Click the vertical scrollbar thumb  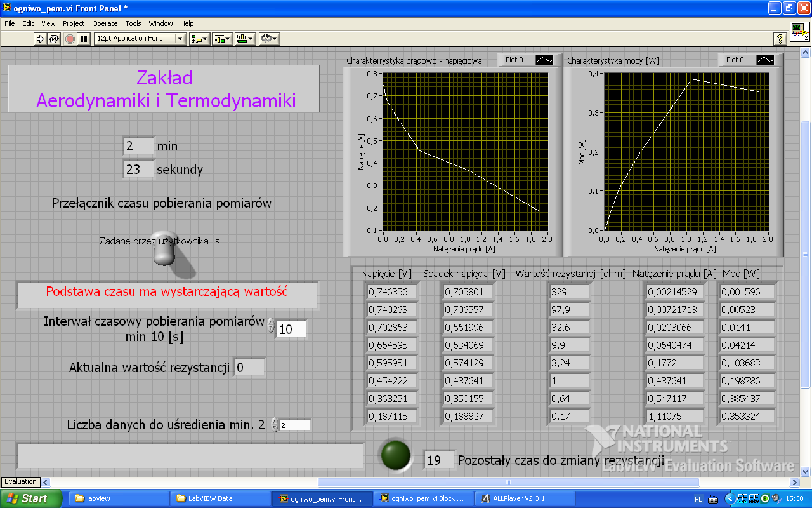[x=806, y=254]
